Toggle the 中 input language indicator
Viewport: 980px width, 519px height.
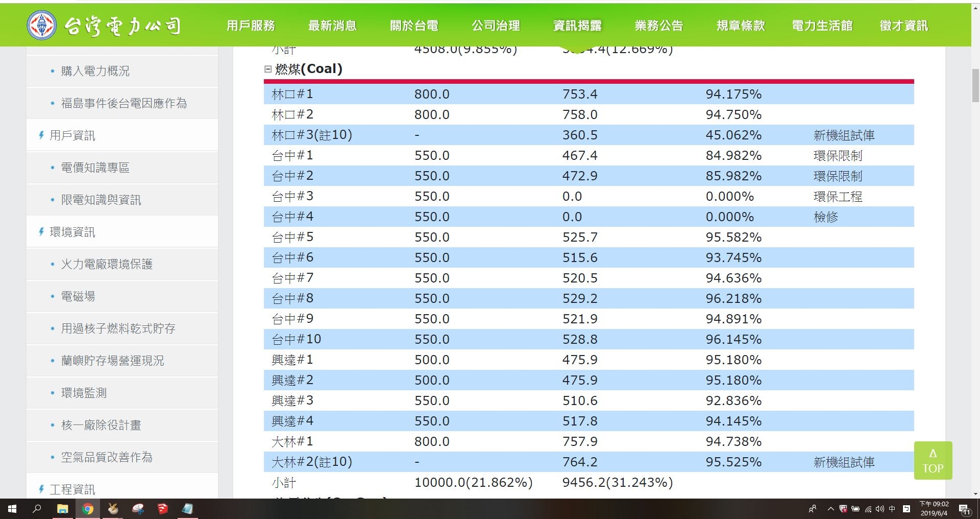pyautogui.click(x=892, y=509)
